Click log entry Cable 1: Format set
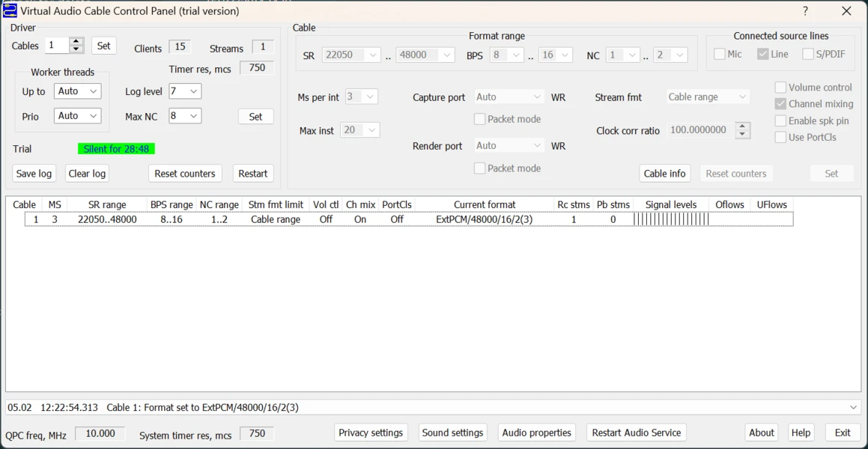Screen dimensions: 868x449 click(x=203, y=408)
